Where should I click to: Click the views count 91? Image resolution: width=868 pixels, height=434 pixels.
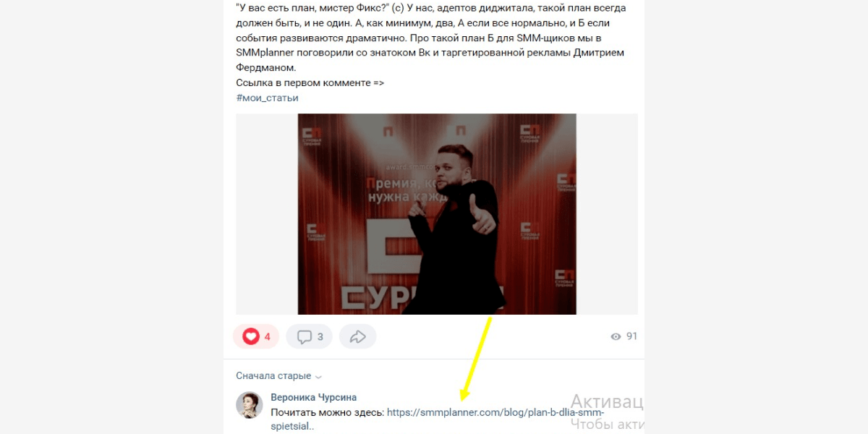click(x=631, y=336)
